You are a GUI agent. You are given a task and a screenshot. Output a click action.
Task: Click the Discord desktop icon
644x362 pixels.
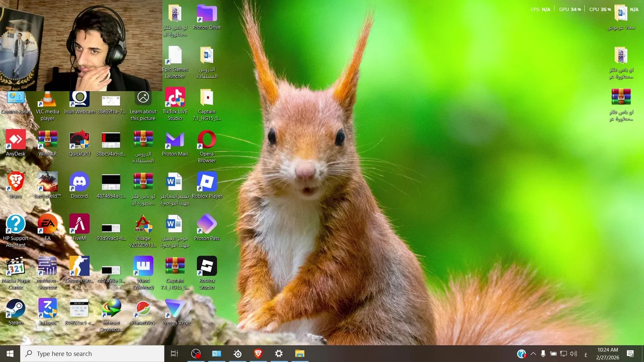[x=79, y=186]
